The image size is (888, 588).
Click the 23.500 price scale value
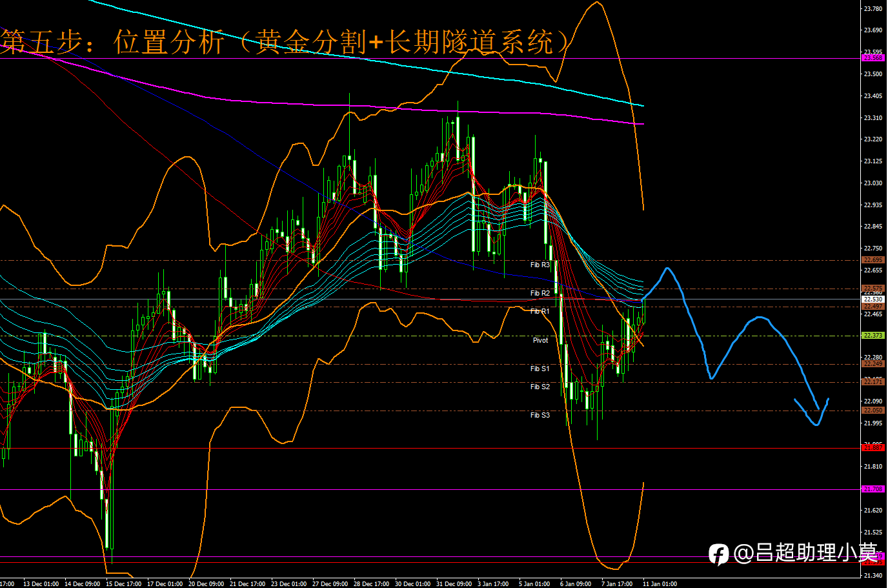click(x=873, y=74)
